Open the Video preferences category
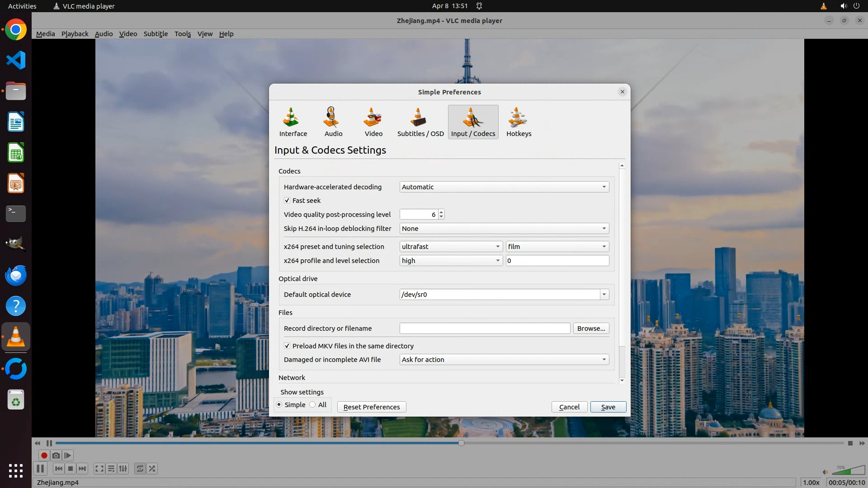 tap(373, 122)
